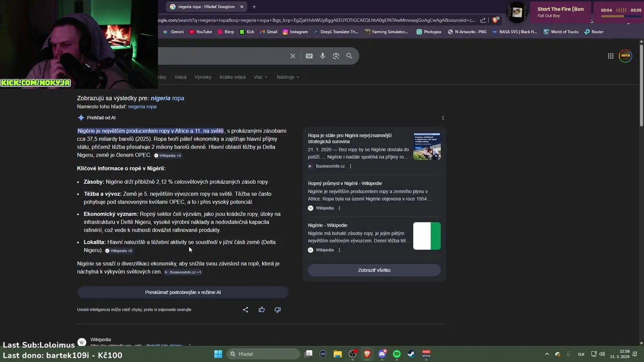Give thumbs up to AI overview
The width and height of the screenshot is (644, 362).
point(262,310)
